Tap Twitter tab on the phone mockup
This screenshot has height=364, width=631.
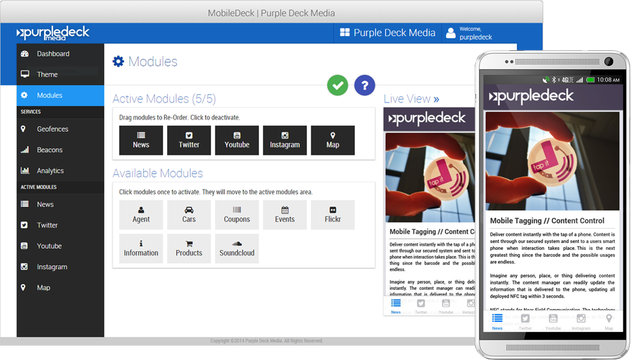coord(525,322)
